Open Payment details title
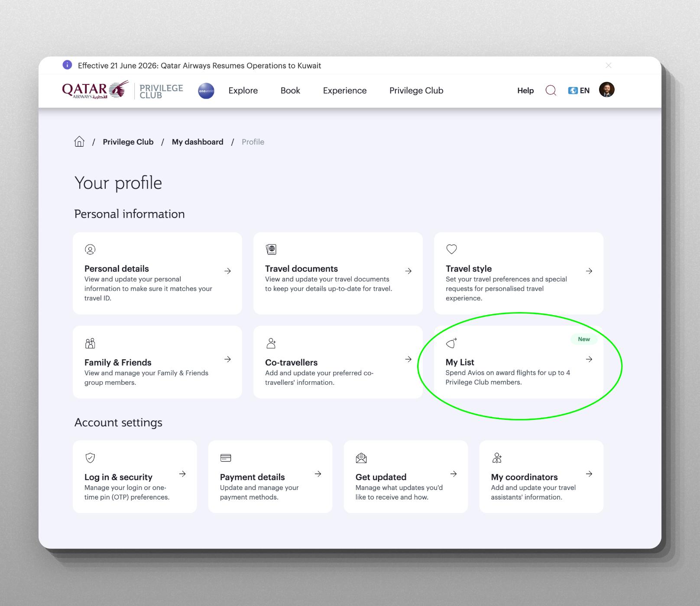The width and height of the screenshot is (700, 606). click(x=253, y=477)
